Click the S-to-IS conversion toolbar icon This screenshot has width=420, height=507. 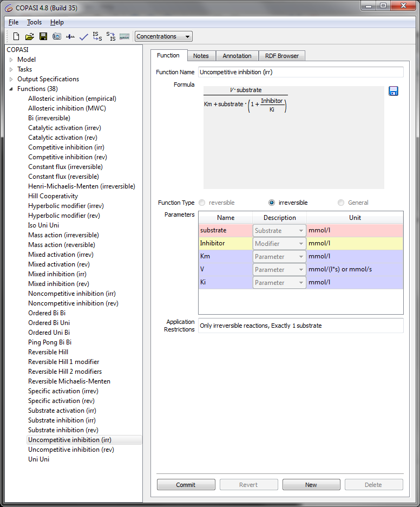(111, 37)
